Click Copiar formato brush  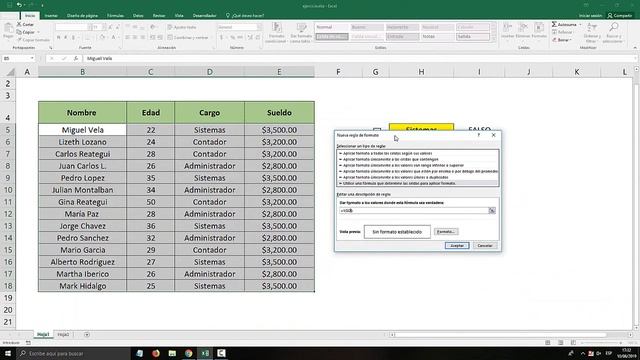pyautogui.click(x=33, y=40)
